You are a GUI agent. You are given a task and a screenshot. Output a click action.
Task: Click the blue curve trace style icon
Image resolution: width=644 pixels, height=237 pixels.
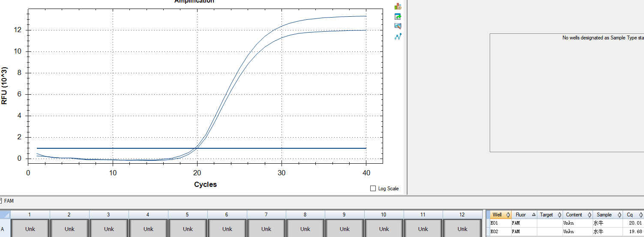(398, 36)
